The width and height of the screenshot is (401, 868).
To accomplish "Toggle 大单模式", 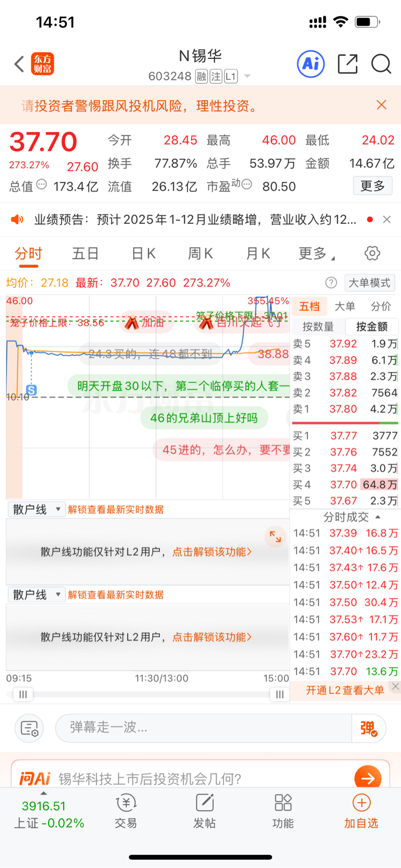I will click(x=370, y=283).
